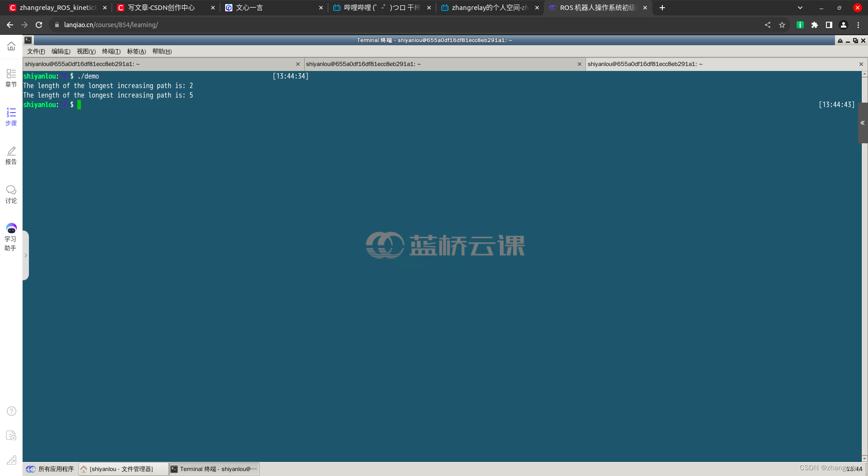This screenshot has width=868, height=476.
Task: Open the 讨论 discussion panel
Action: (11, 194)
